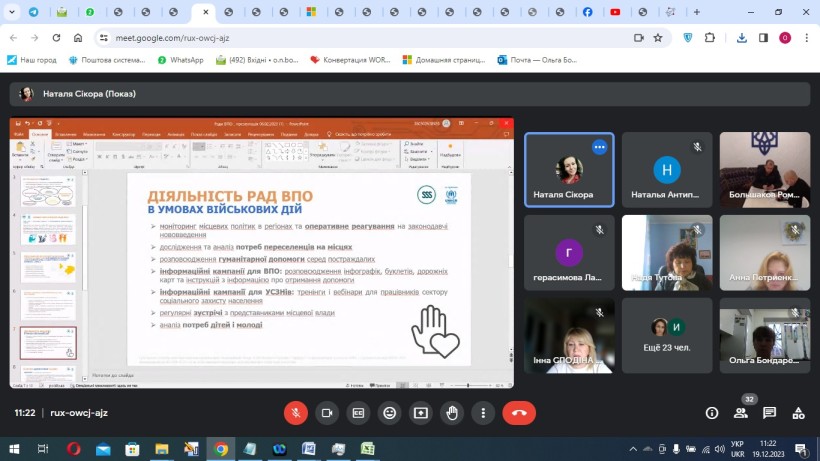Open the meeting details info icon

click(x=712, y=412)
